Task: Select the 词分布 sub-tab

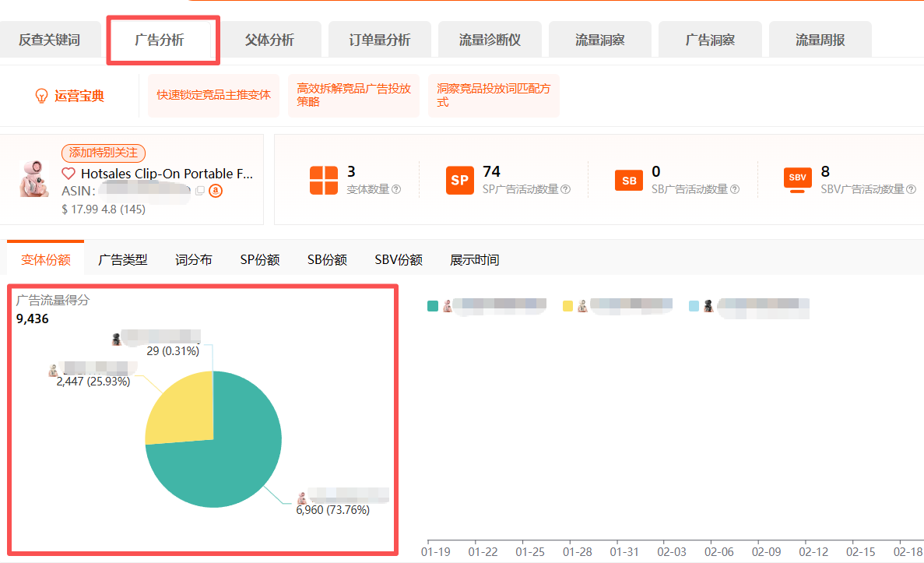Action: click(x=193, y=260)
